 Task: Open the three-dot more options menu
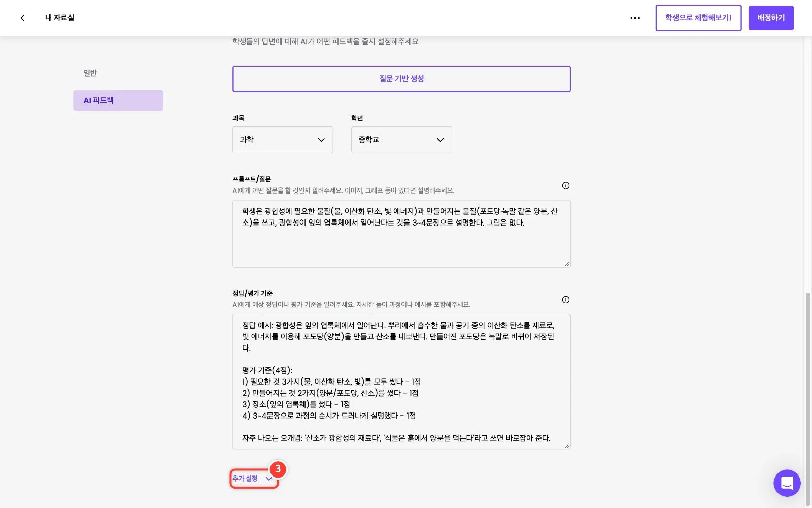click(635, 18)
